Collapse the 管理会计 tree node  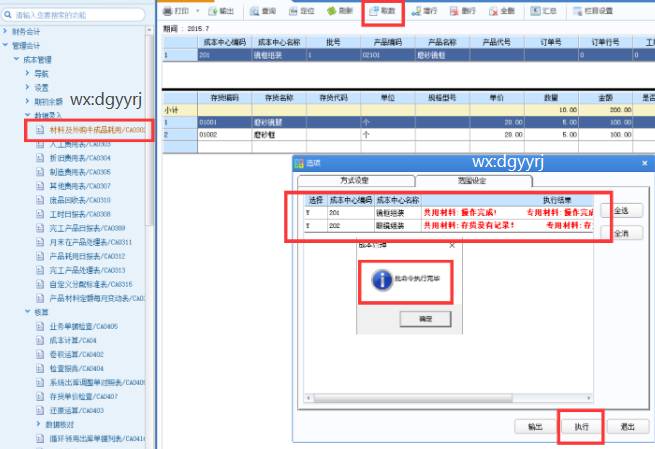[x=5, y=45]
